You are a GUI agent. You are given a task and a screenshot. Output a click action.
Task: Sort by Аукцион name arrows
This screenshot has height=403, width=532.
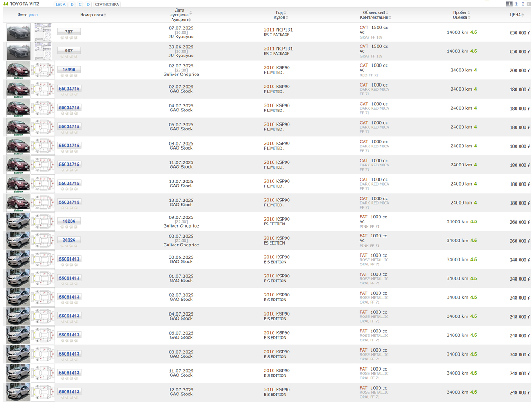coord(190,20)
